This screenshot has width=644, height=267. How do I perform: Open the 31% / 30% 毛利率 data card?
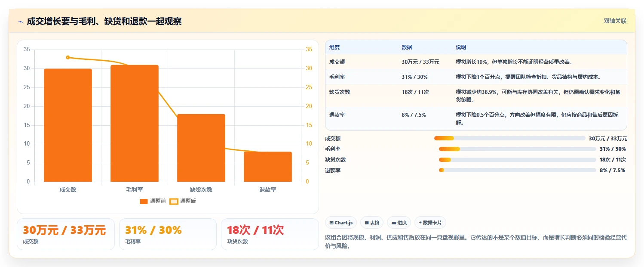(168, 234)
